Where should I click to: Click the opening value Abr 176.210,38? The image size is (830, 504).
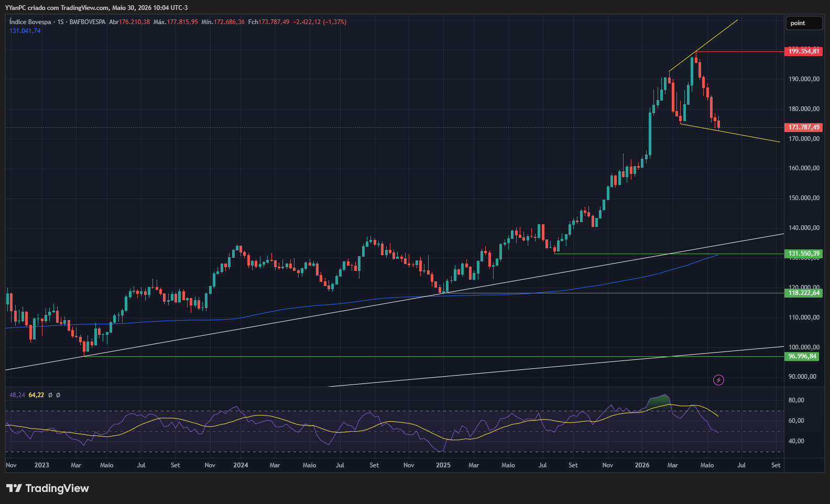(x=129, y=22)
